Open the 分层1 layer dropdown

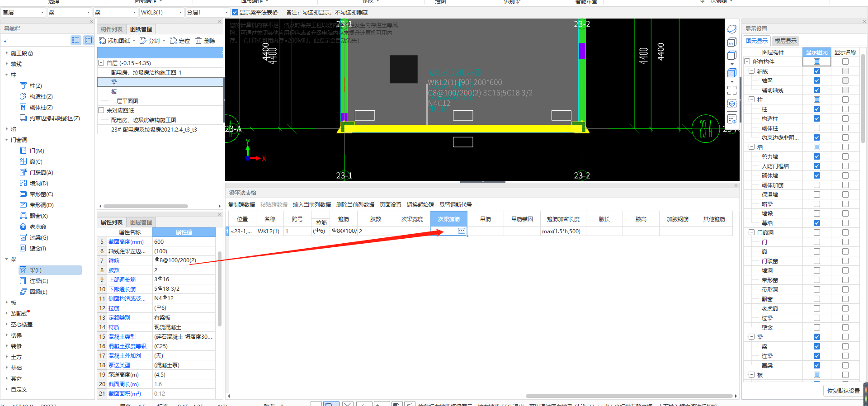point(208,12)
